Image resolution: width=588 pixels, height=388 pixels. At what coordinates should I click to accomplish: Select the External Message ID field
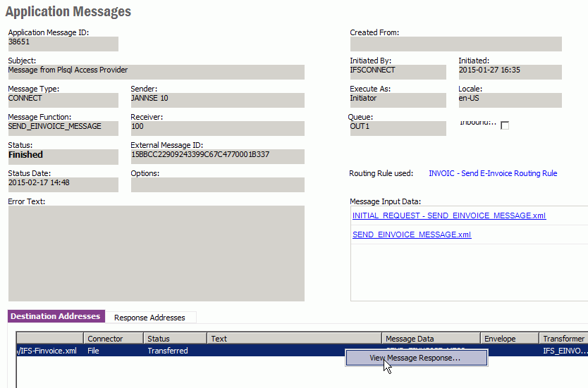pyautogui.click(x=217, y=156)
